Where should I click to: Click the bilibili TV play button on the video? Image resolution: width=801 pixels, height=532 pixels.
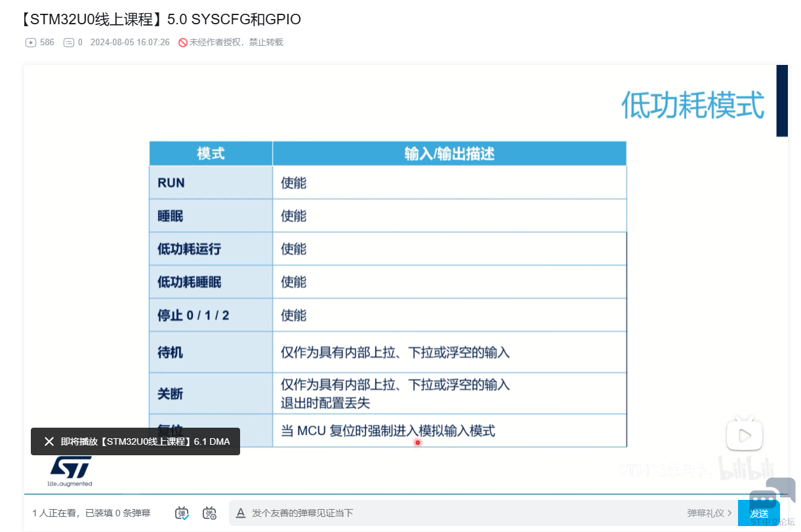(x=744, y=434)
